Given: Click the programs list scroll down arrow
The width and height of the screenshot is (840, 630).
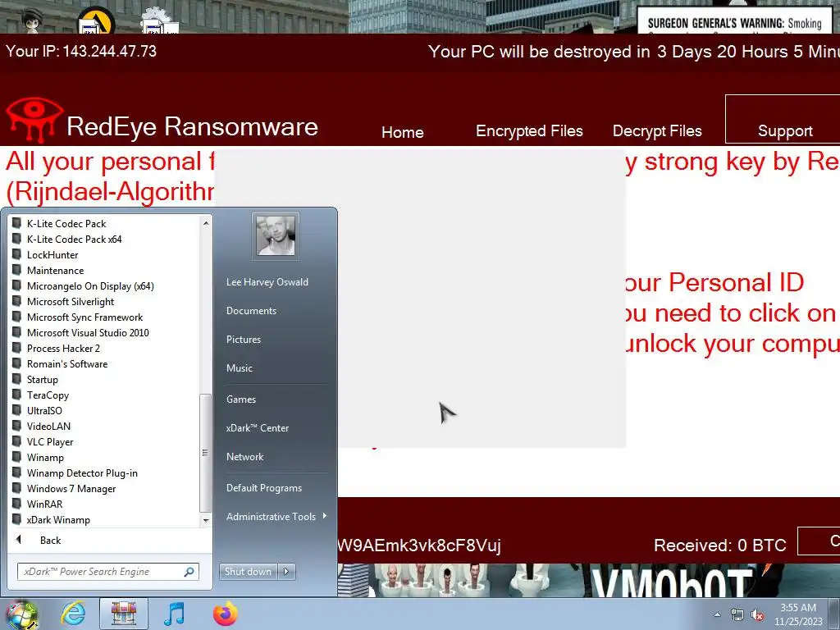Looking at the screenshot, I should [x=206, y=520].
